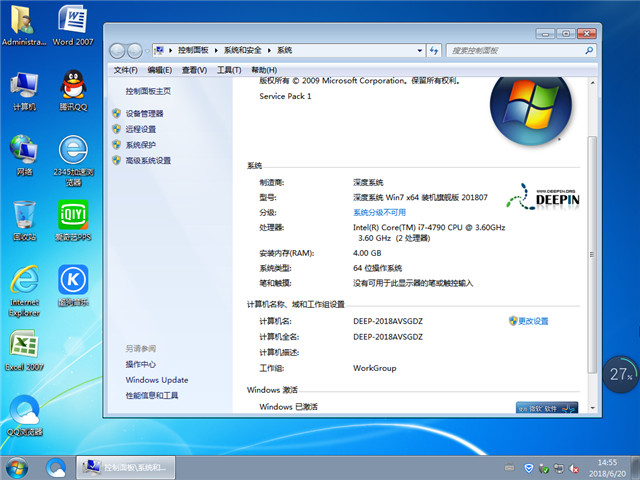Image resolution: width=640 pixels, height=480 pixels.
Task: Click shield icon beside 高级系统设置
Action: coord(116,160)
